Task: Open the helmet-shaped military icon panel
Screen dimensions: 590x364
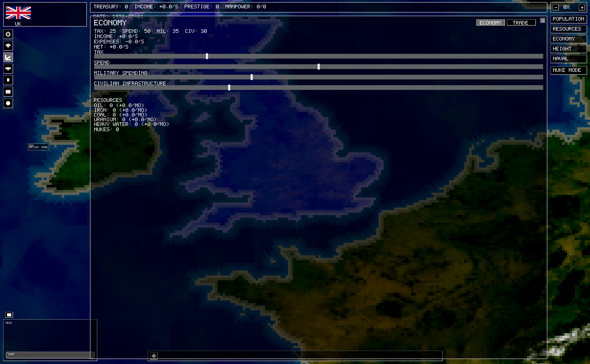Action: (8, 46)
